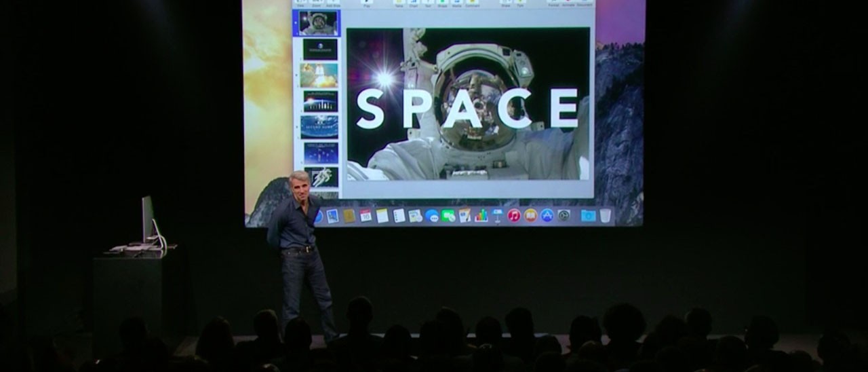Open FaceTime from the Dock
This screenshot has height=372, width=868.
[x=448, y=215]
